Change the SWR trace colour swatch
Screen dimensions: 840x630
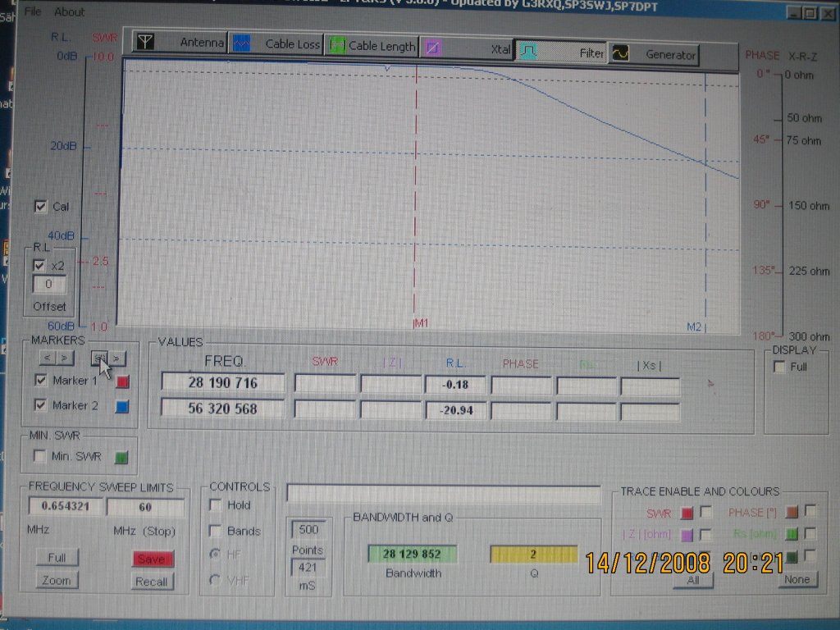click(687, 514)
